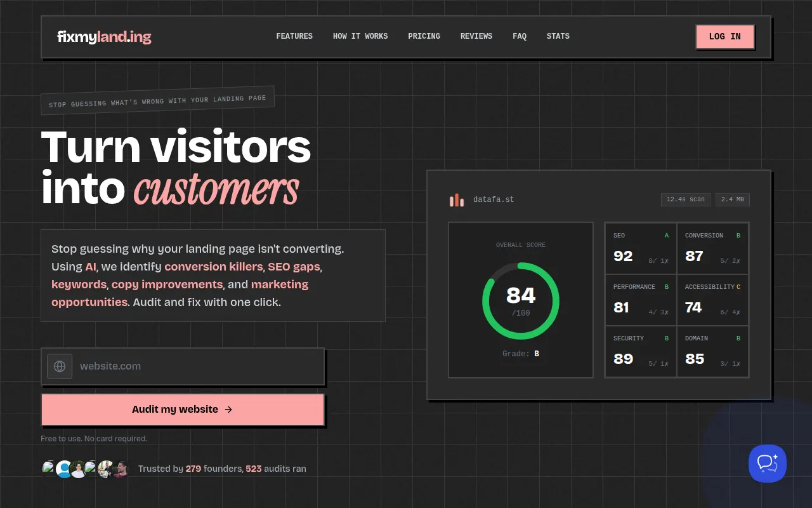Image resolution: width=812 pixels, height=508 pixels.
Task: Click the Log In button
Action: 725,37
